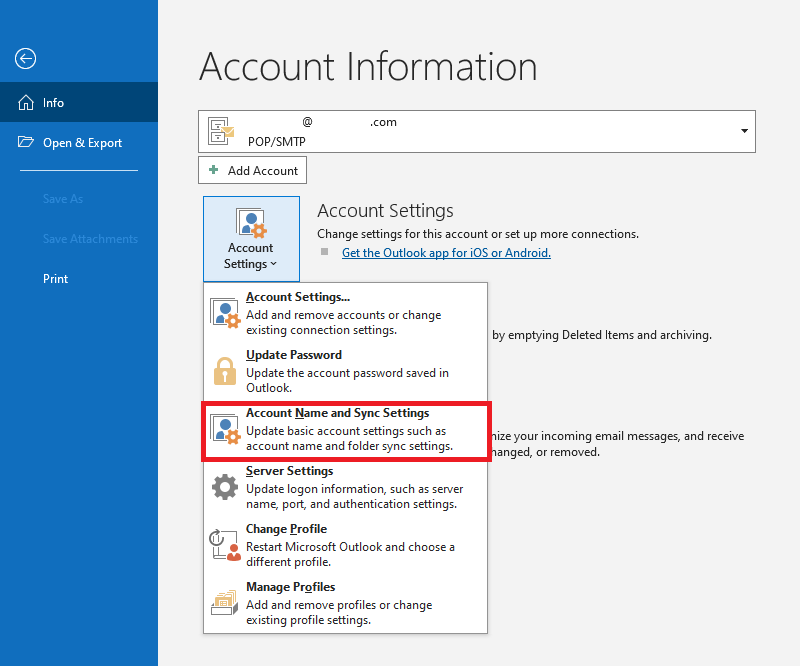The height and width of the screenshot is (666, 800).
Task: Go to Print in the sidebar
Action: pos(56,279)
